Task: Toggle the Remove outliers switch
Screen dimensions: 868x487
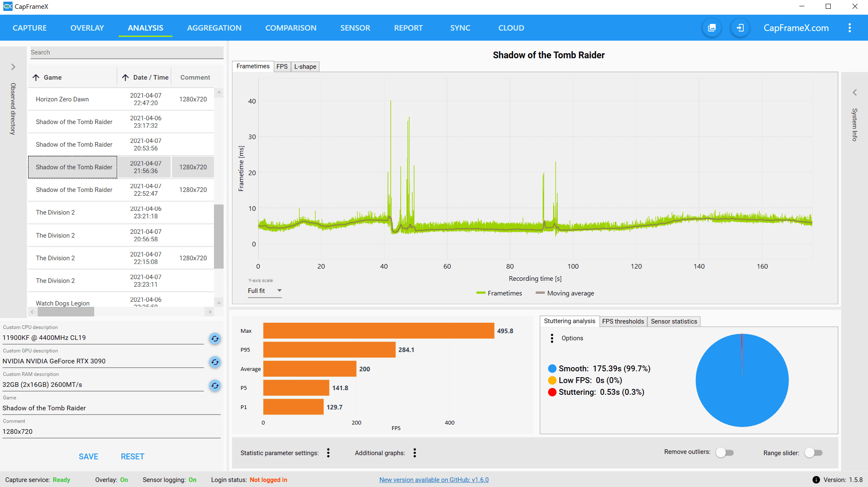Action: [725, 453]
